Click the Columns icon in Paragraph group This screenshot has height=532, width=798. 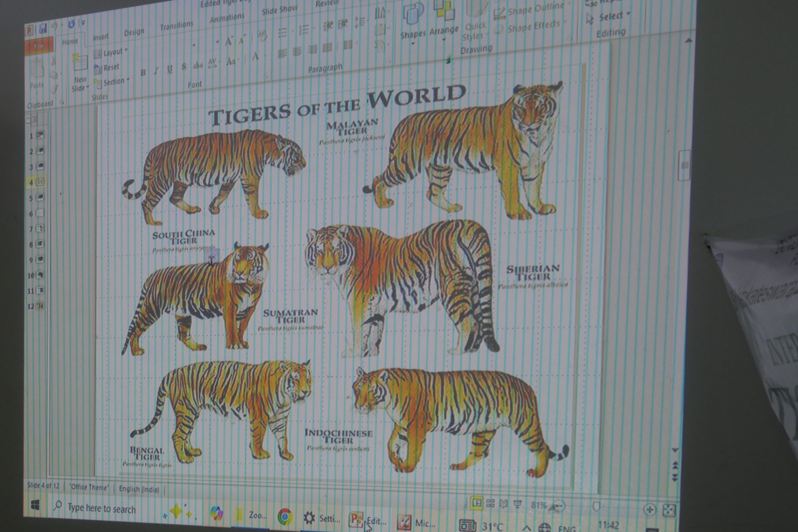pos(348,45)
